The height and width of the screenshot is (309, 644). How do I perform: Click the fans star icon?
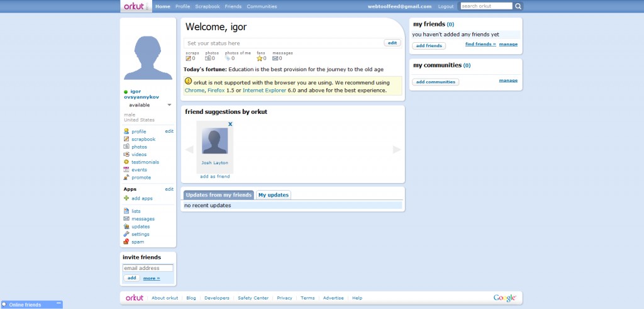tap(259, 59)
